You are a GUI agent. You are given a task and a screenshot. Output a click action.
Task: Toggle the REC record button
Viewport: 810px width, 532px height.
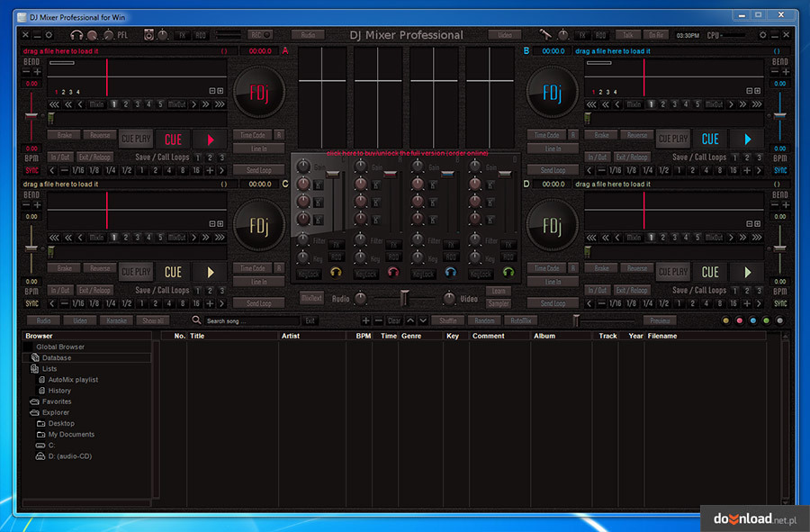260,34
